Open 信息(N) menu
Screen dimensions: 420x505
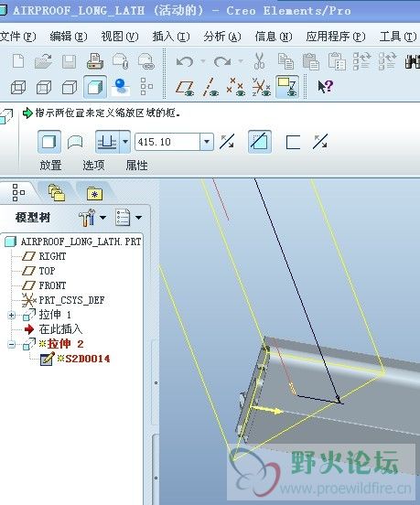coord(274,37)
